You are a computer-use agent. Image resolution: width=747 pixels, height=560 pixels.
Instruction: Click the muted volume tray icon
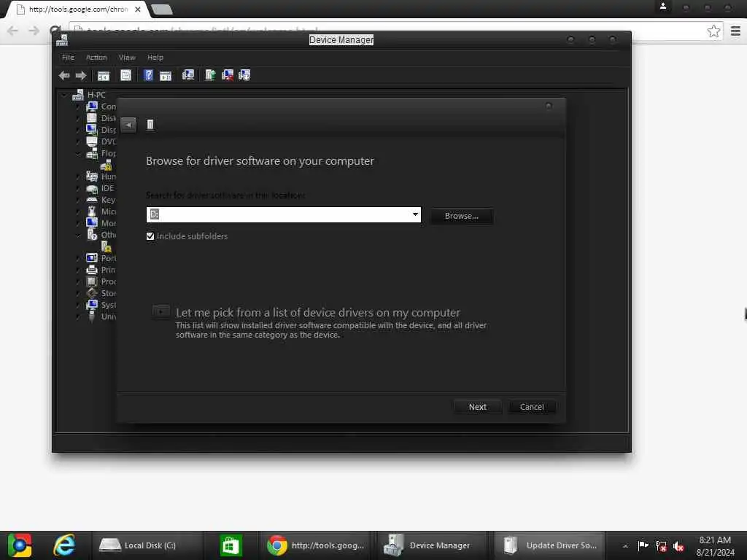pos(678,546)
